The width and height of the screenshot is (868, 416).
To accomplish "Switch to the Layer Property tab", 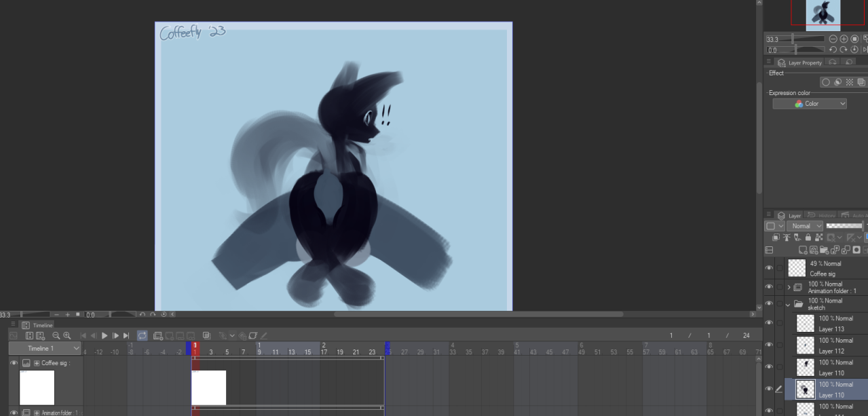I will pos(799,62).
